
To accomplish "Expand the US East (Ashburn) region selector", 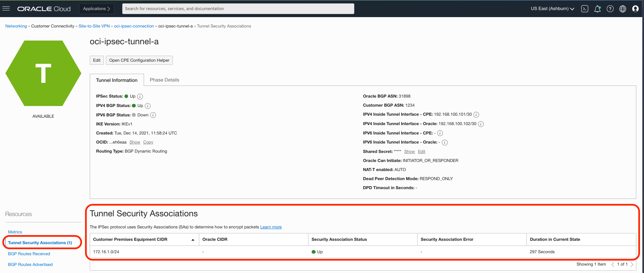I will click(x=552, y=9).
